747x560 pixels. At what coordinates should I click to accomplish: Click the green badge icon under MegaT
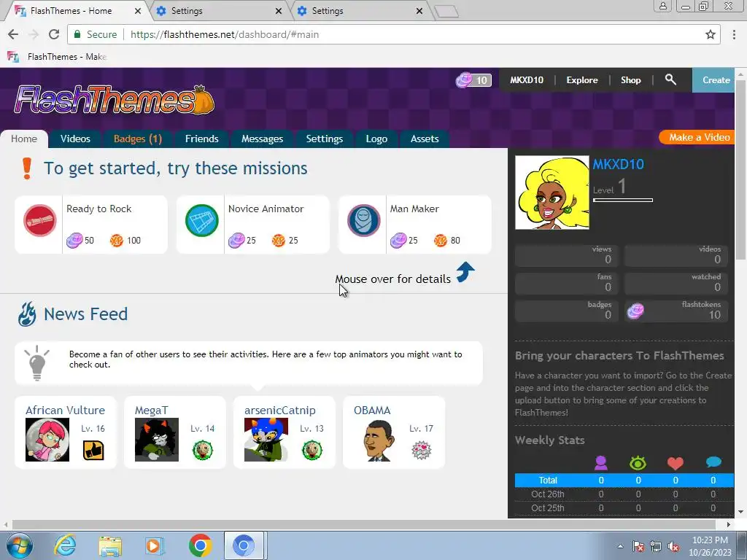tap(203, 450)
